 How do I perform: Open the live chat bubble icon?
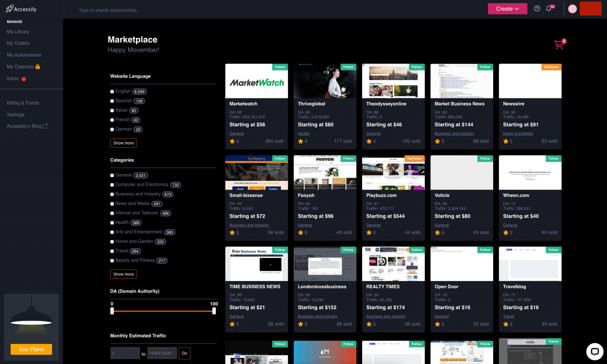click(594, 351)
